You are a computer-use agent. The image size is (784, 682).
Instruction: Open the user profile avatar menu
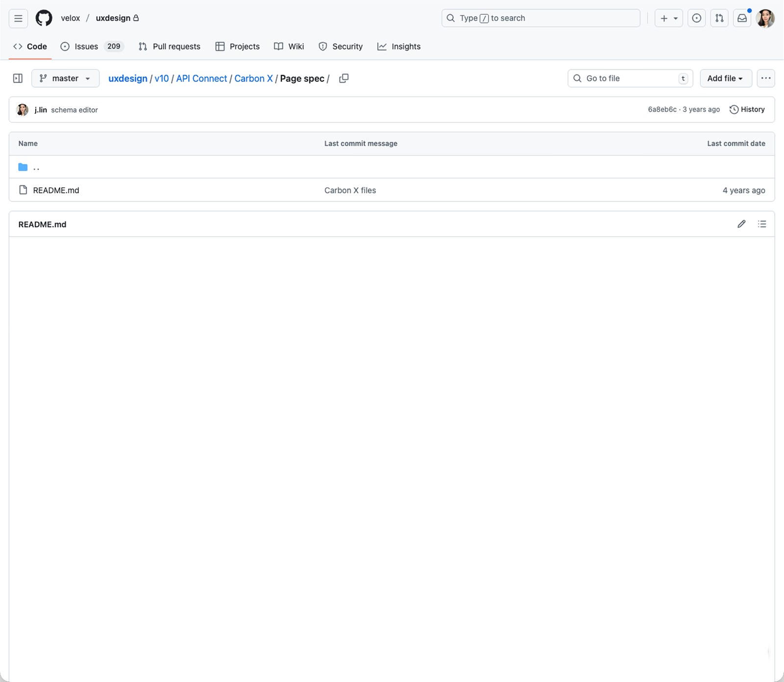pyautogui.click(x=765, y=18)
